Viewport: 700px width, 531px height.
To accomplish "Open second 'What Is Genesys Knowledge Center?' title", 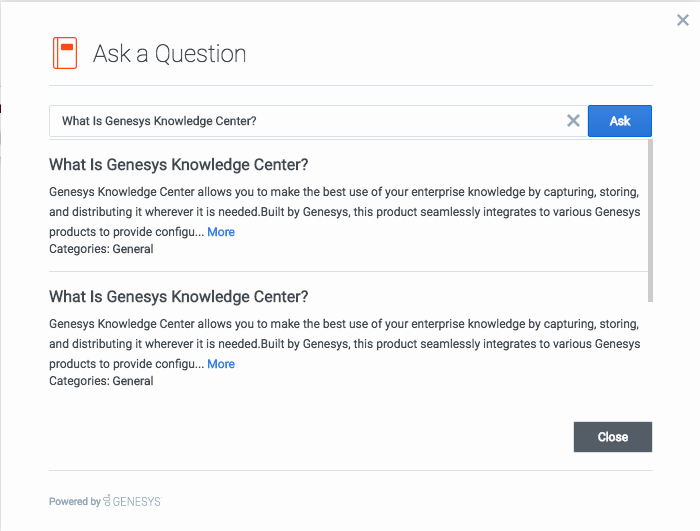I will [x=178, y=297].
